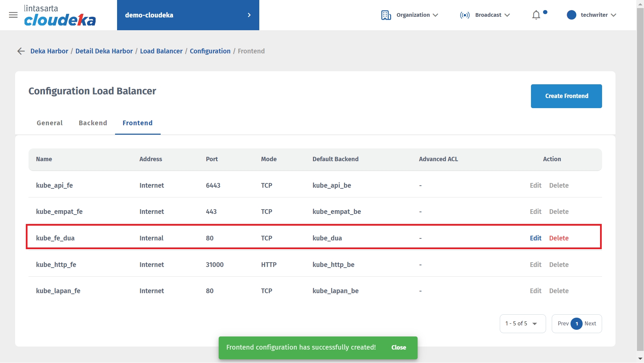This screenshot has height=363, width=644.
Task: Click the Next pagination button
Action: coord(590,324)
